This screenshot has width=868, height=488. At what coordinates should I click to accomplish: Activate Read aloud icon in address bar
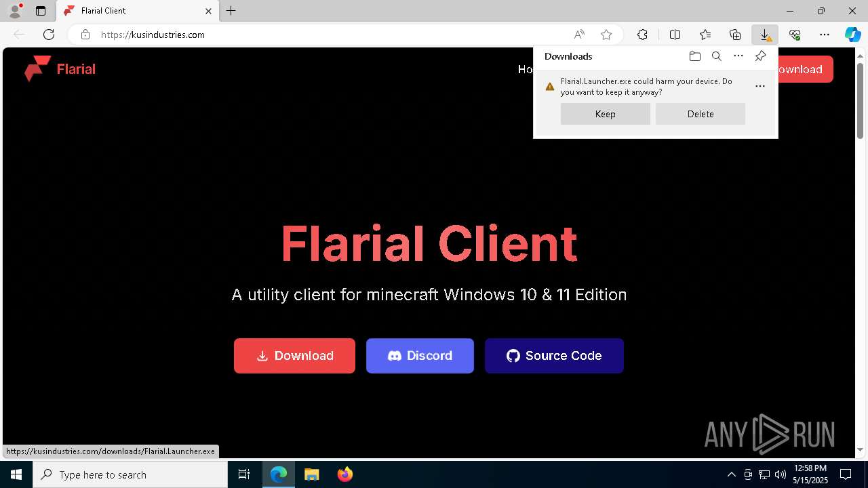579,35
